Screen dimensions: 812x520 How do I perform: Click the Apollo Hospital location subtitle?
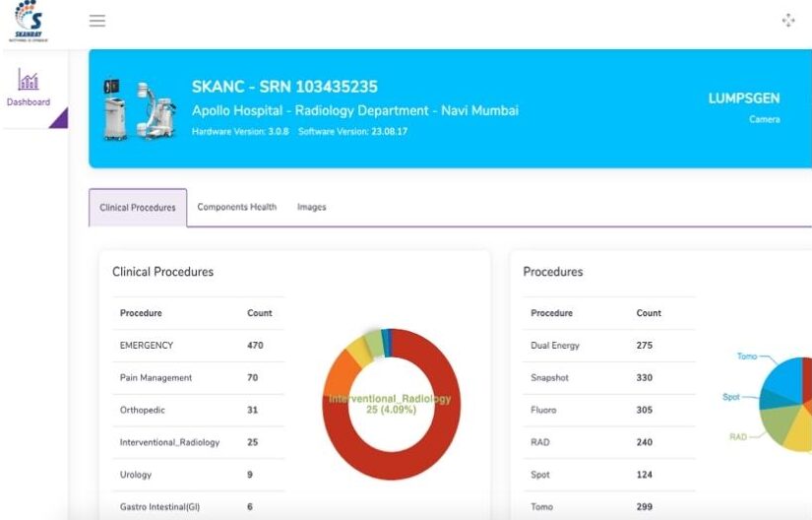coord(355,110)
